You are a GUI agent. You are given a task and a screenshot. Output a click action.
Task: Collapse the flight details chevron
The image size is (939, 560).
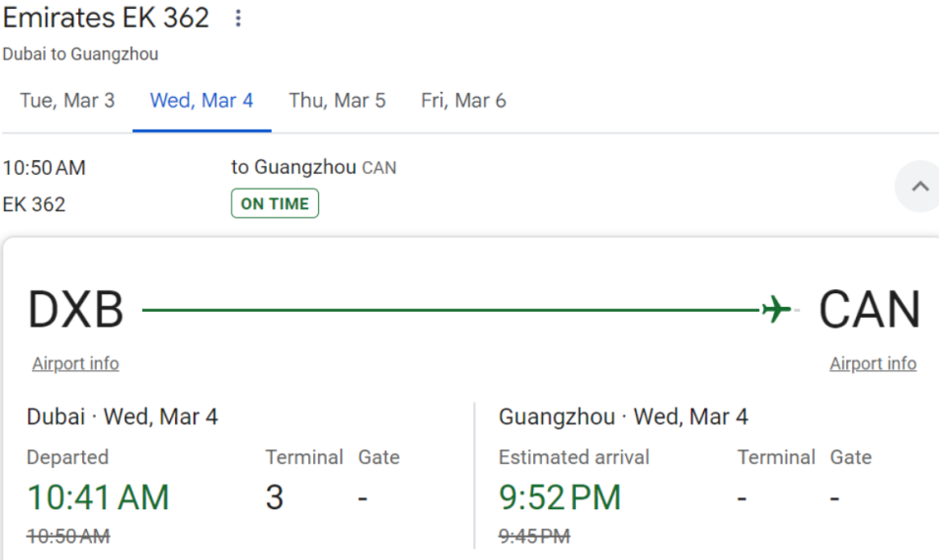point(919,186)
